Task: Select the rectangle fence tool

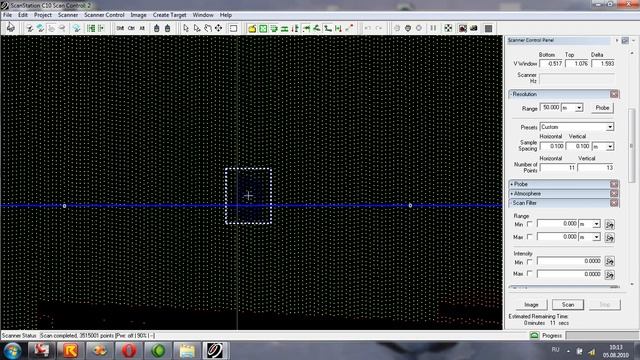Action: 233,28
